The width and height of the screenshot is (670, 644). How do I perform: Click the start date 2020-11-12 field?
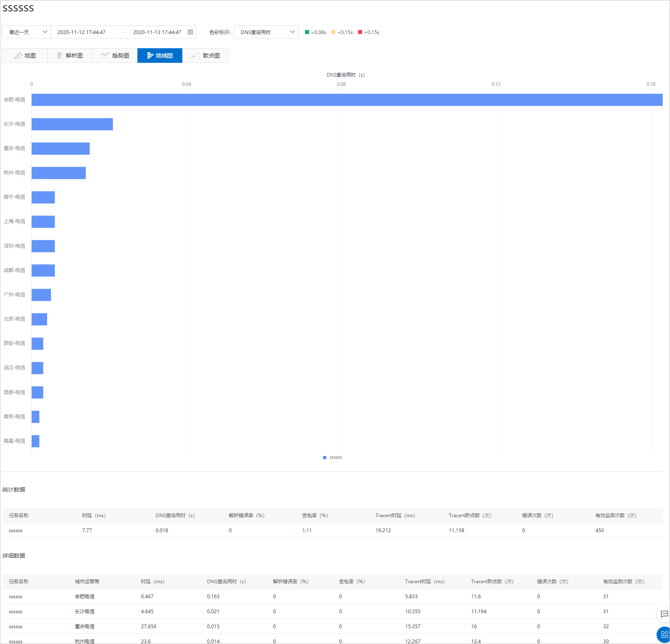81,32
